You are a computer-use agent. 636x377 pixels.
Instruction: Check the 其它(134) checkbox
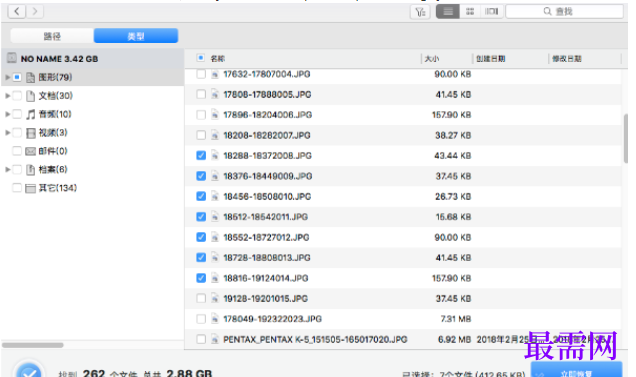pyautogui.click(x=17, y=187)
